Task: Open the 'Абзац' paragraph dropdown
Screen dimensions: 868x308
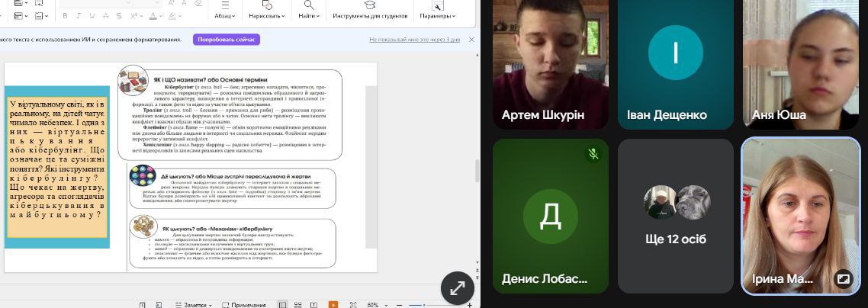Action: click(x=227, y=15)
